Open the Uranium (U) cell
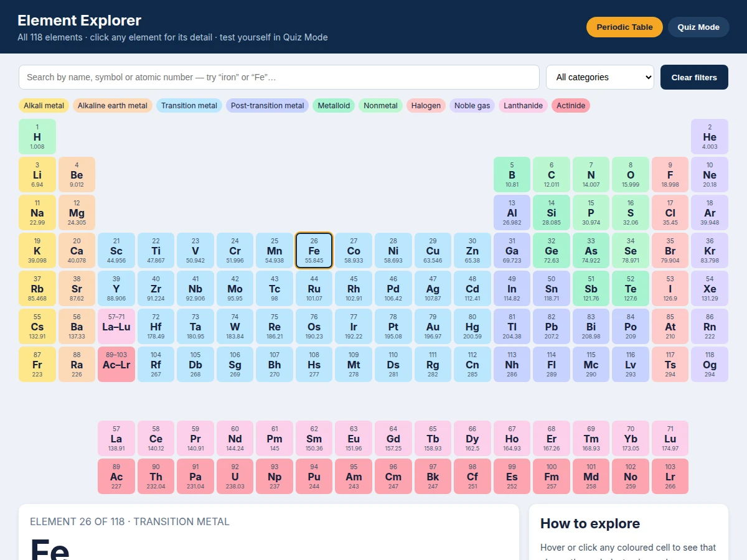747x560 pixels. tap(235, 477)
